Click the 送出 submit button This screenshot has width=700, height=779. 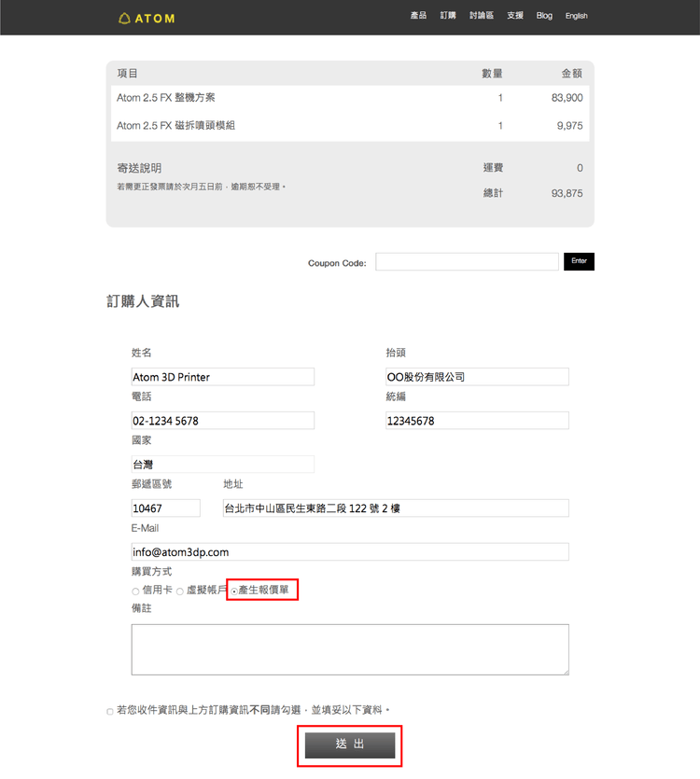pyautogui.click(x=350, y=744)
